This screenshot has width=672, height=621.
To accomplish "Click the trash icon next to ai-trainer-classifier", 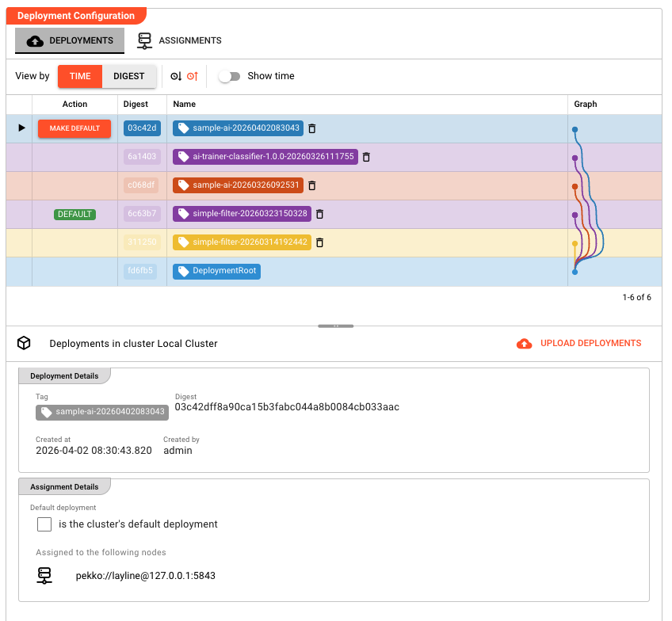I will pos(365,157).
